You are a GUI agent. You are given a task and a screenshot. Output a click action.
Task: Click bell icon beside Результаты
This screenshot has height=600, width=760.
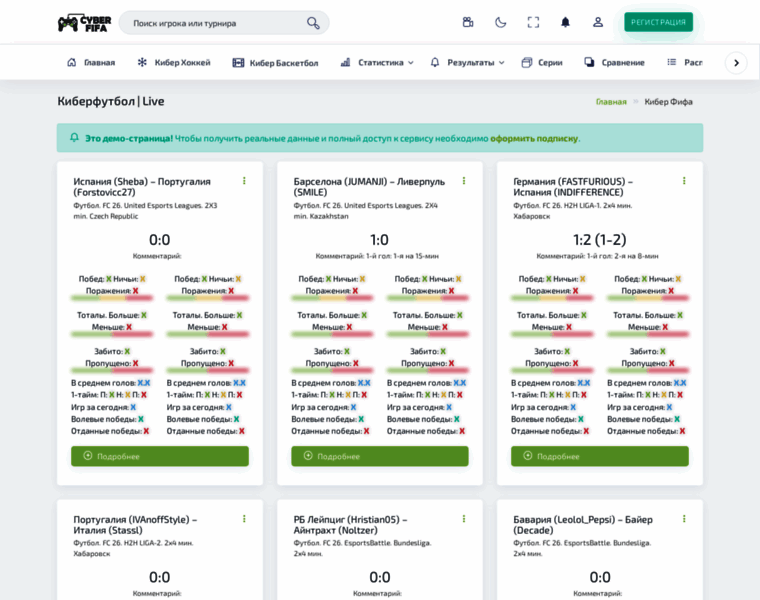point(435,62)
